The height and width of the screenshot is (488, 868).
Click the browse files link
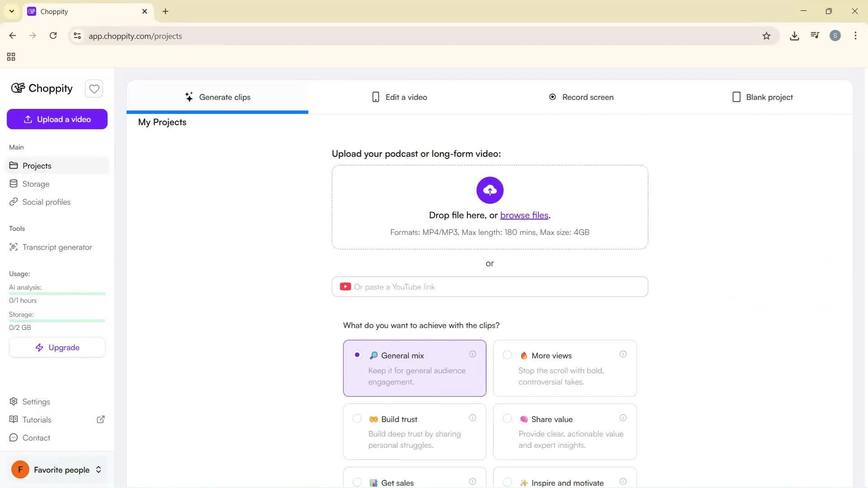(524, 215)
